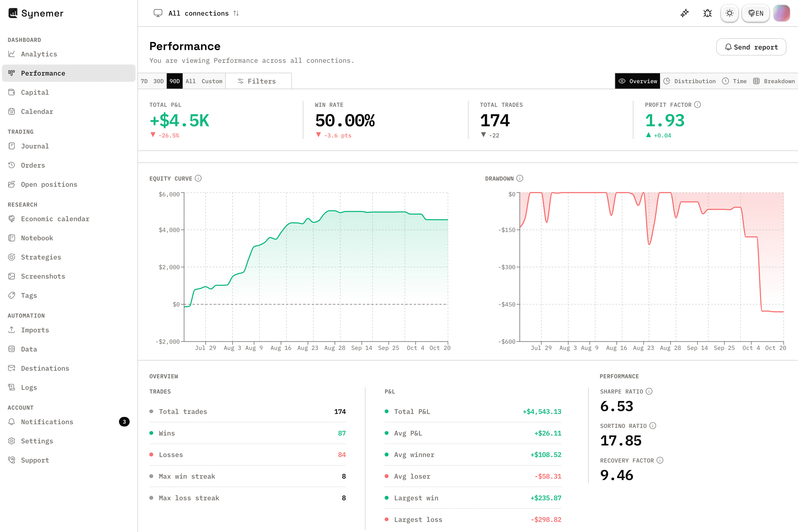Image resolution: width=798 pixels, height=532 pixels.
Task: Go to the Orders page
Action: 69,165
